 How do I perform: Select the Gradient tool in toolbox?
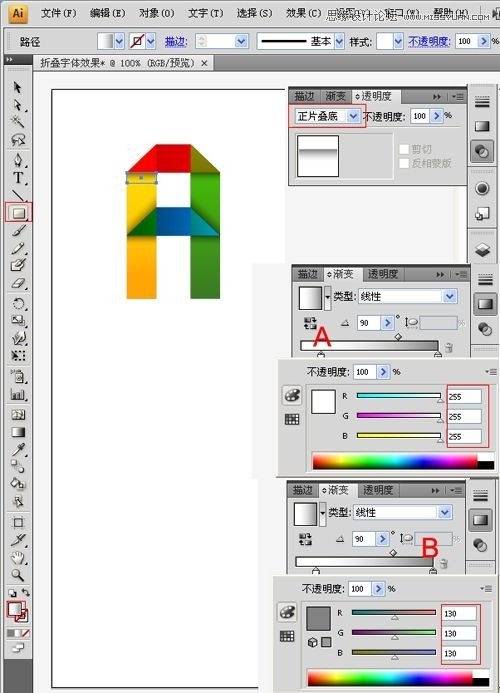tap(18, 432)
